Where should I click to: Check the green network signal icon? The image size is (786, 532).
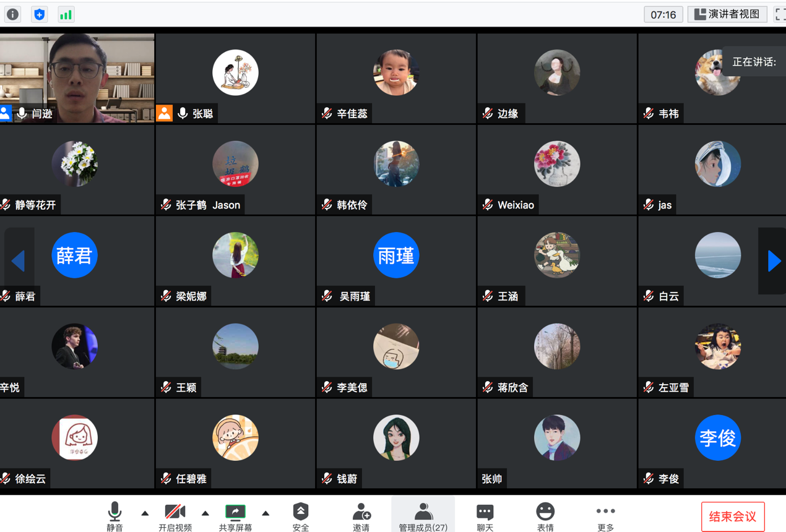(x=66, y=14)
